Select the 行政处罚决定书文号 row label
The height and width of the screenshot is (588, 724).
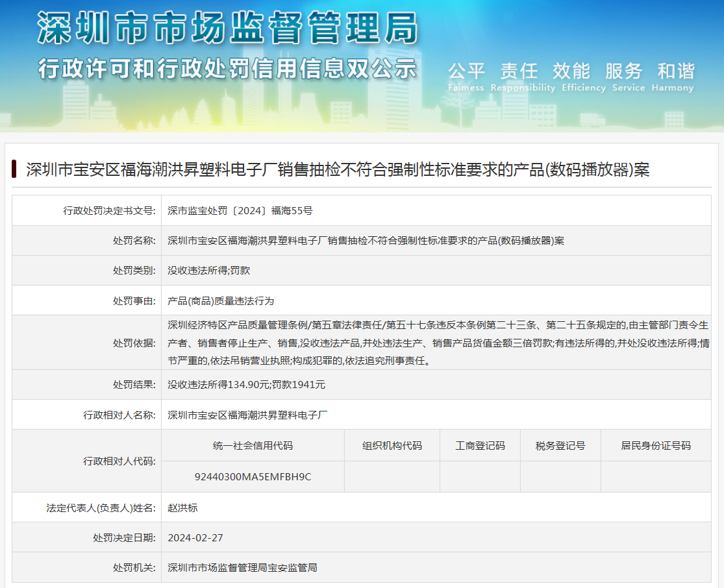[110, 211]
